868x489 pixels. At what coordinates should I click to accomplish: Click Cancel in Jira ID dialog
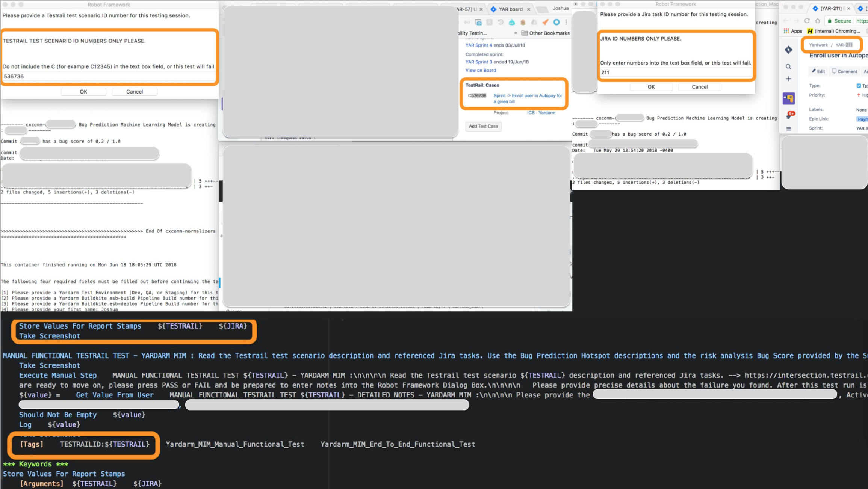point(699,87)
